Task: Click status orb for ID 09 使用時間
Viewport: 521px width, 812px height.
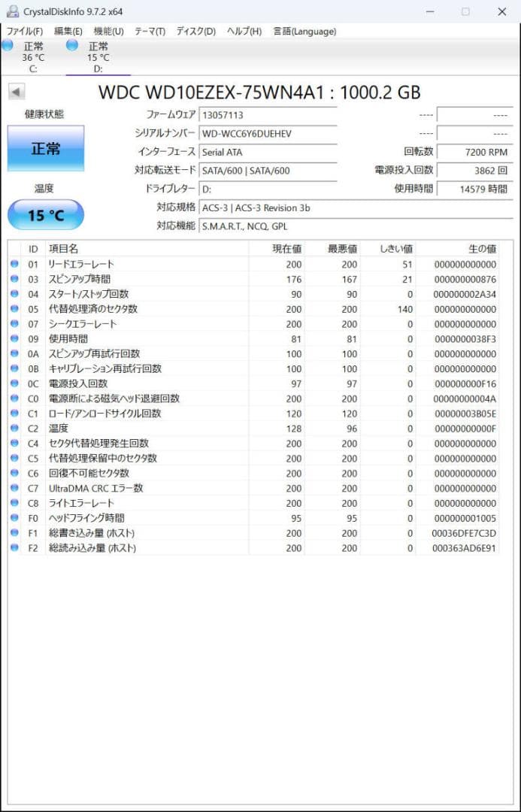Action: pos(14,338)
